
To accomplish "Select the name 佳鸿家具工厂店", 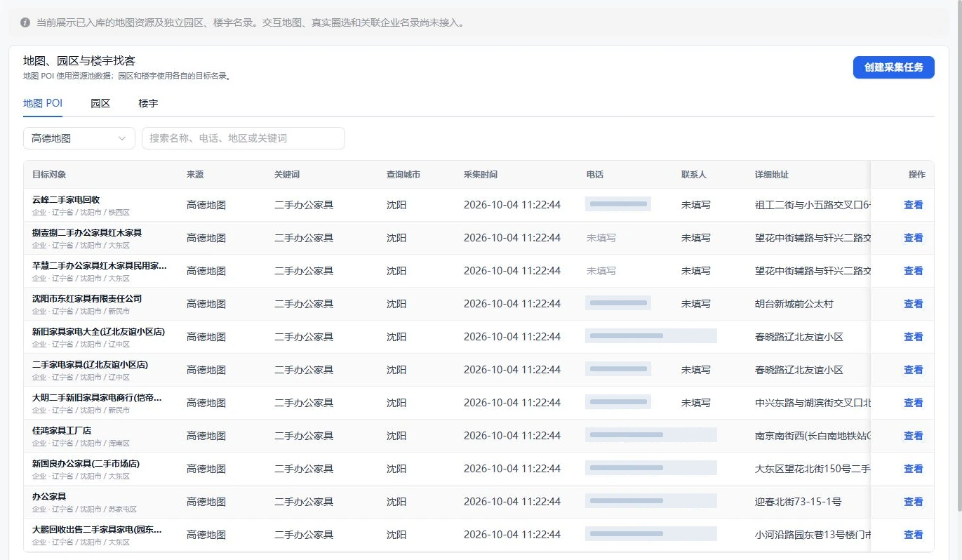I will [x=62, y=431].
